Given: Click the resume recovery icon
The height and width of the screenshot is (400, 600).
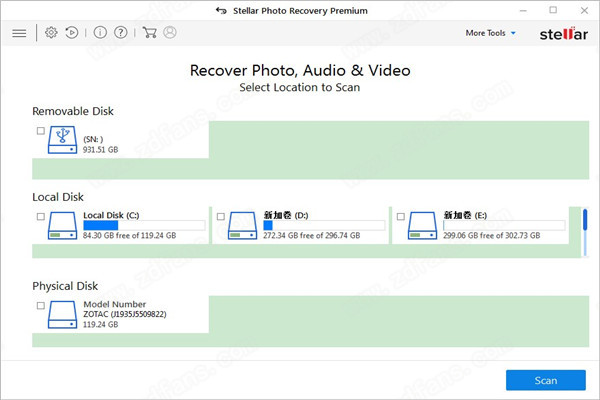Looking at the screenshot, I should [72, 33].
